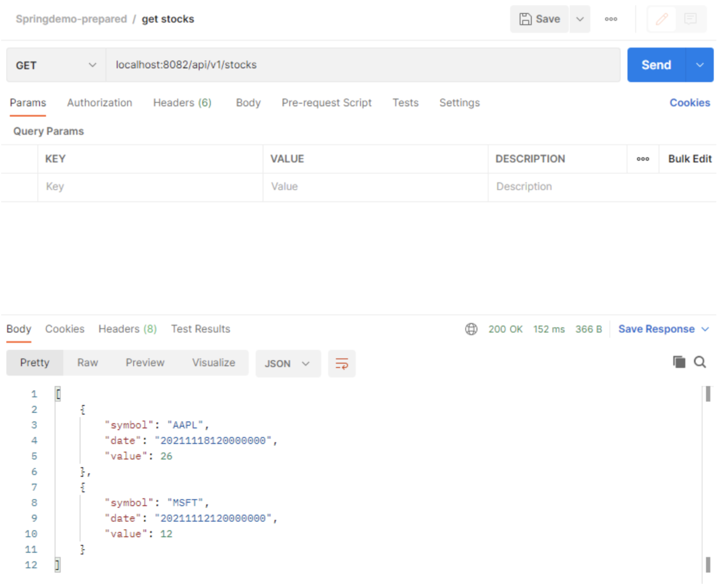Click the wrap lines icon in response toolbar
Screen dimensions: 724x588
coord(341,364)
